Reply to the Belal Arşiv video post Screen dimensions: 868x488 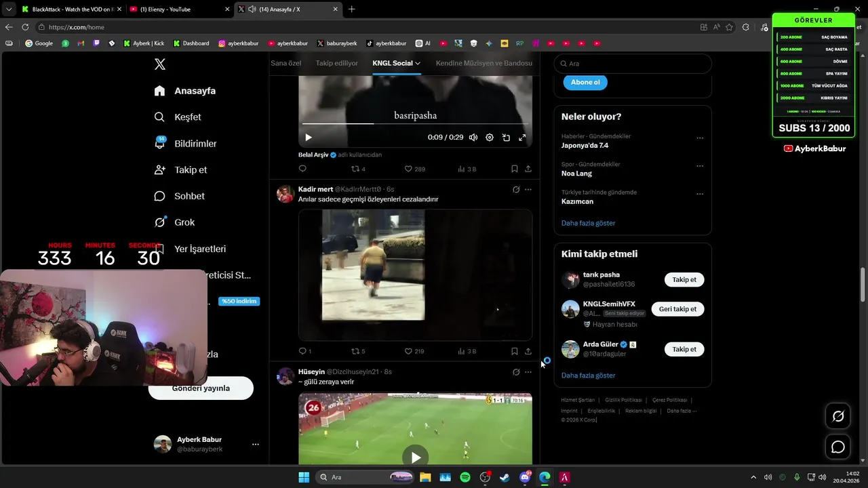point(302,169)
